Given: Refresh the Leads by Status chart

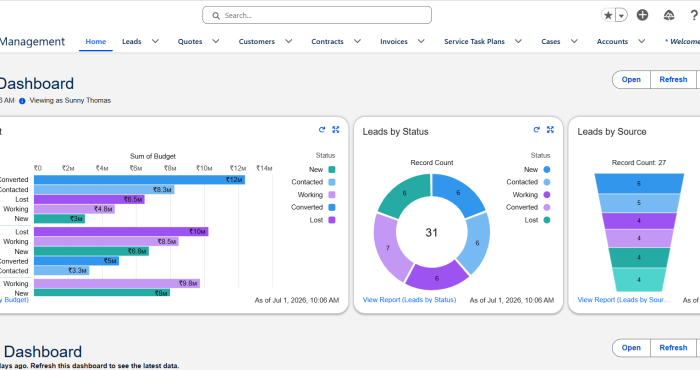Looking at the screenshot, I should (x=537, y=130).
